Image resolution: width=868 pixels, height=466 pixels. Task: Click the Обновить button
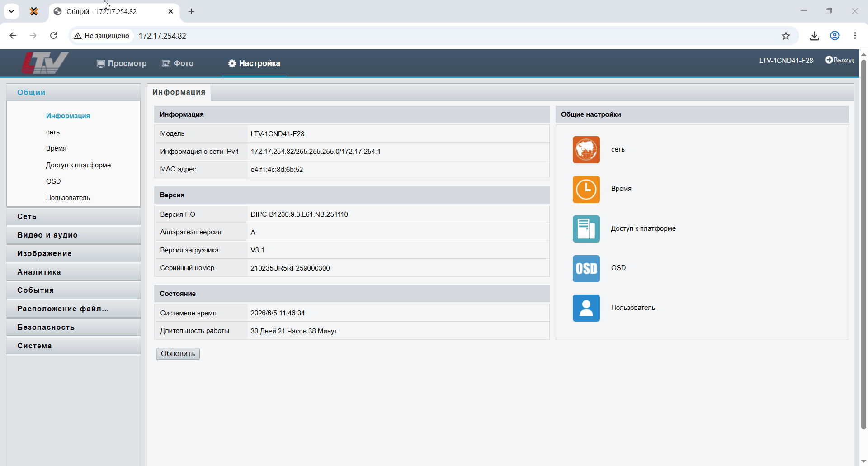click(178, 354)
